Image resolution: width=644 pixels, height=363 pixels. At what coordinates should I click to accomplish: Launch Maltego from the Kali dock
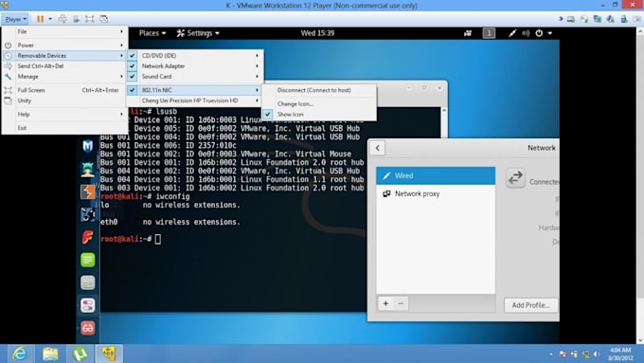point(87,214)
